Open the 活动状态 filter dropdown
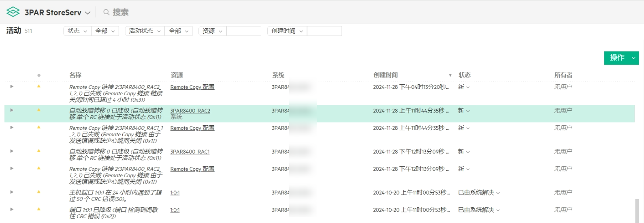 [145, 31]
